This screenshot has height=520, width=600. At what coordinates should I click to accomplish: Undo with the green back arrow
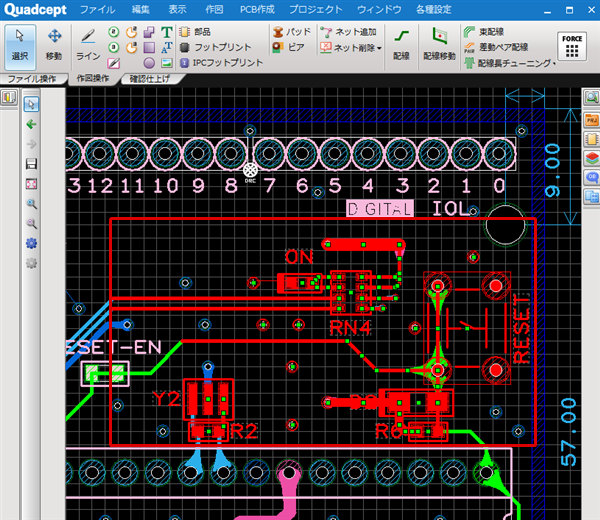(x=31, y=124)
